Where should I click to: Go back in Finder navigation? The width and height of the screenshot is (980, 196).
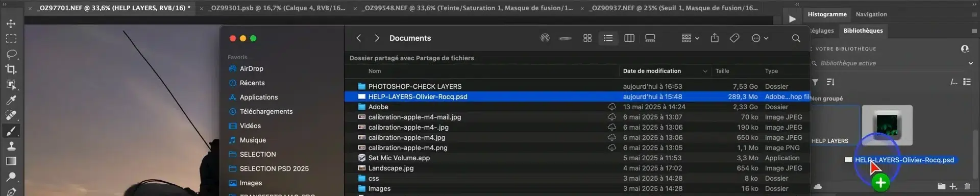359,38
